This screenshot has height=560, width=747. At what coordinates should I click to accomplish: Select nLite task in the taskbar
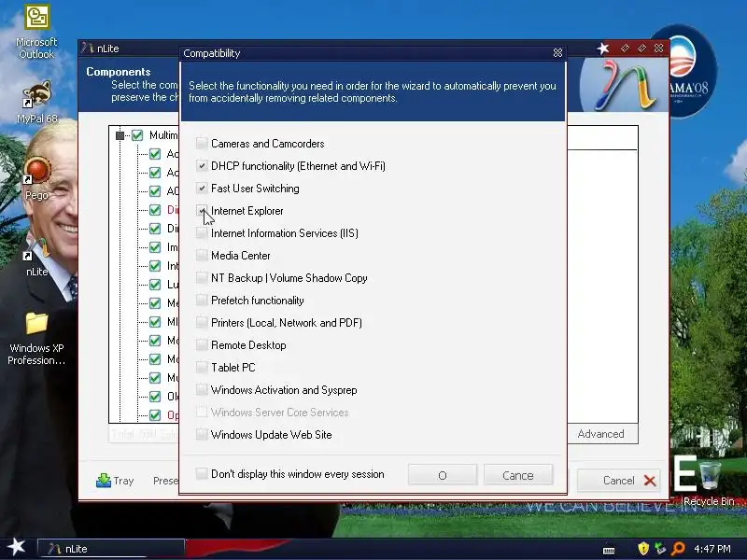click(111, 549)
